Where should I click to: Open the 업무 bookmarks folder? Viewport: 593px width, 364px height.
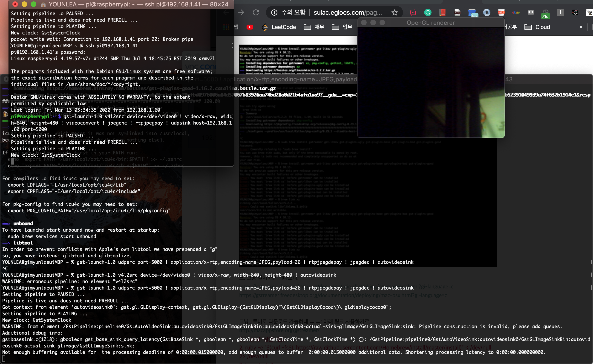pos(342,27)
